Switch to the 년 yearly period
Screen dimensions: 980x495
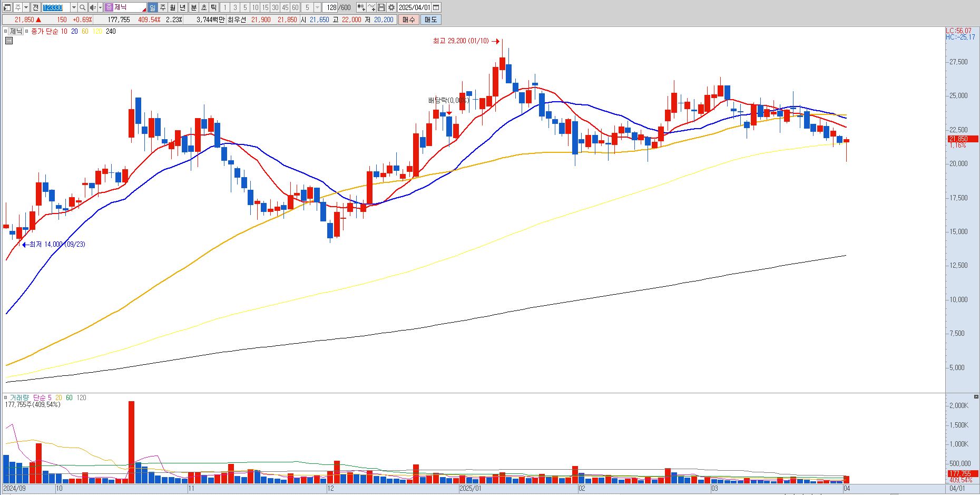point(182,7)
